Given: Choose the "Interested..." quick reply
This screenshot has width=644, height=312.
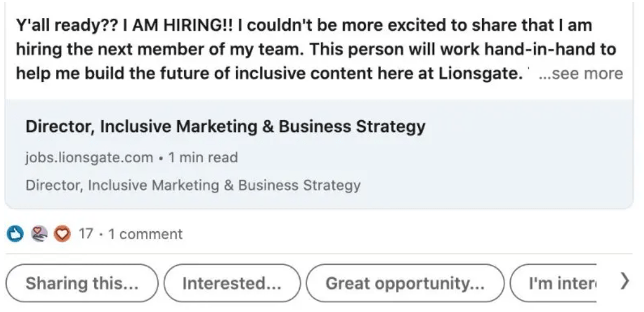Looking at the screenshot, I should (x=232, y=283).
